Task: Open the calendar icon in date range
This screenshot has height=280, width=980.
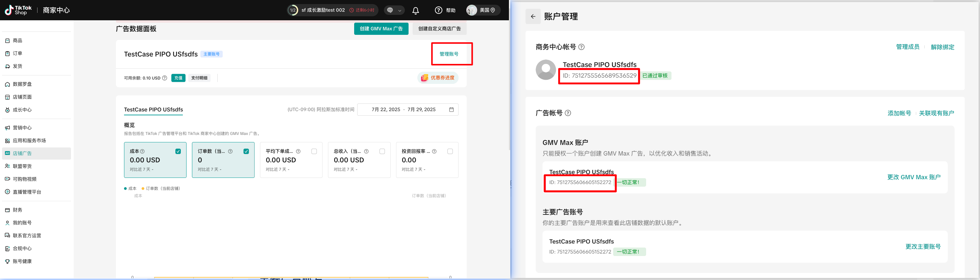Action: click(x=451, y=110)
